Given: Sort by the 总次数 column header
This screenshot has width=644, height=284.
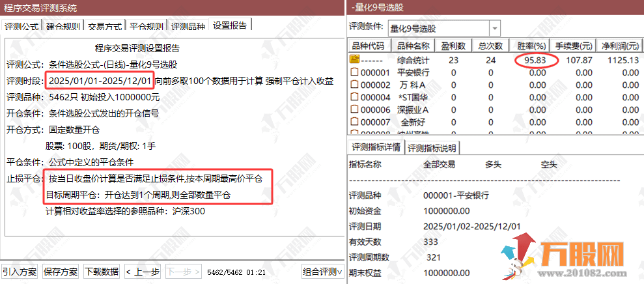Looking at the screenshot, I should pyautogui.click(x=490, y=46).
